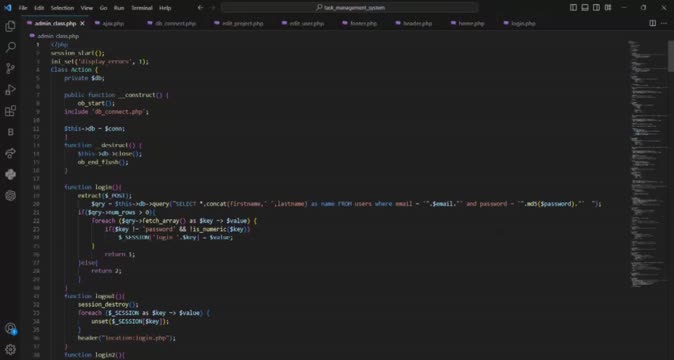Click the Go Back navigation arrow
Screen dimensions: 674x360
tap(200, 7)
